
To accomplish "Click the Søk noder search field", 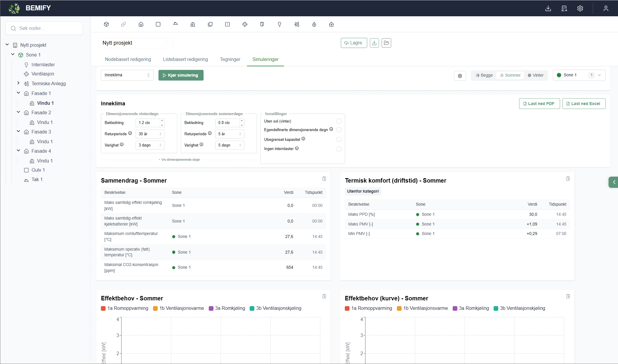I will coord(44,28).
